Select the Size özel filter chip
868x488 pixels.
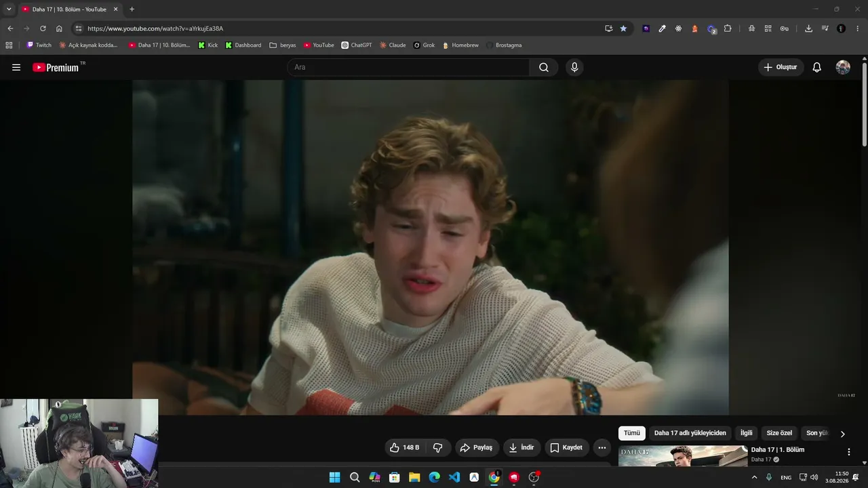[779, 433]
